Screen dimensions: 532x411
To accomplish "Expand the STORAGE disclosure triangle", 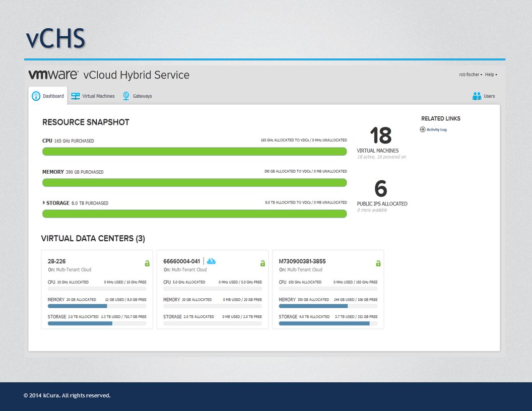I will coord(44,202).
